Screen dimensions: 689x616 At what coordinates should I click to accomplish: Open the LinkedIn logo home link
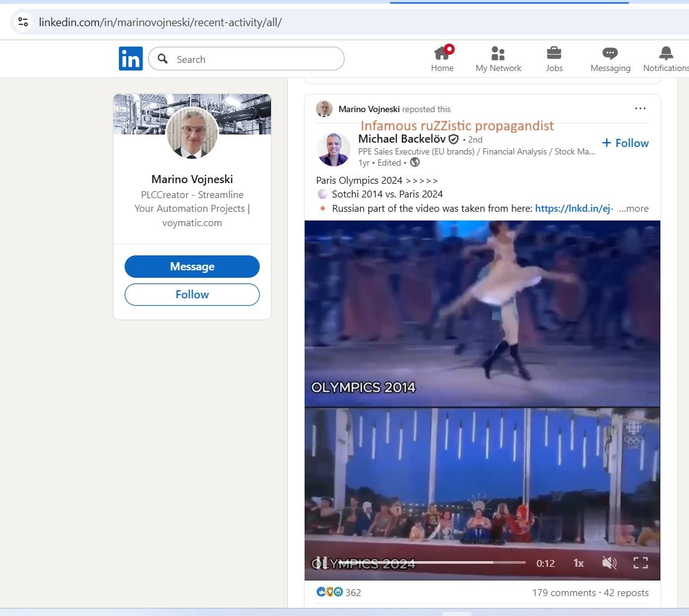tap(130, 59)
